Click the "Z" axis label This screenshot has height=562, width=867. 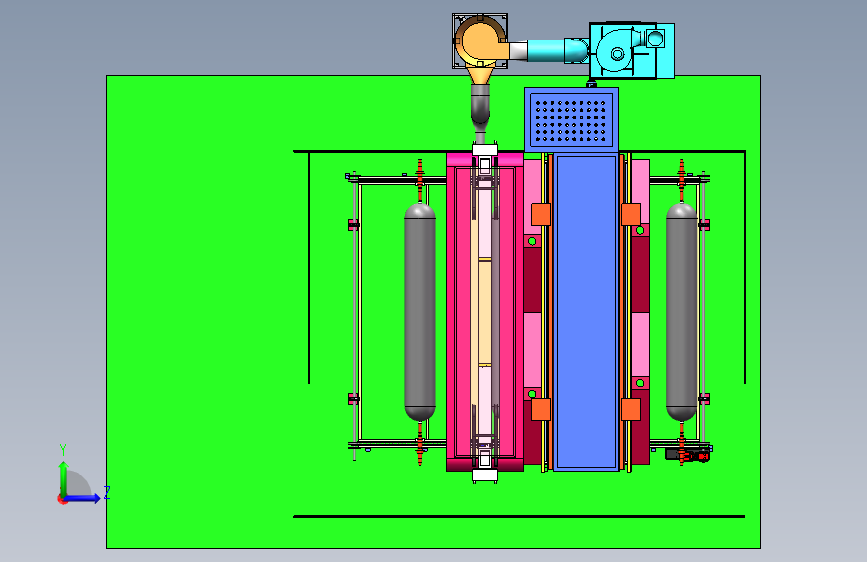[x=107, y=492]
